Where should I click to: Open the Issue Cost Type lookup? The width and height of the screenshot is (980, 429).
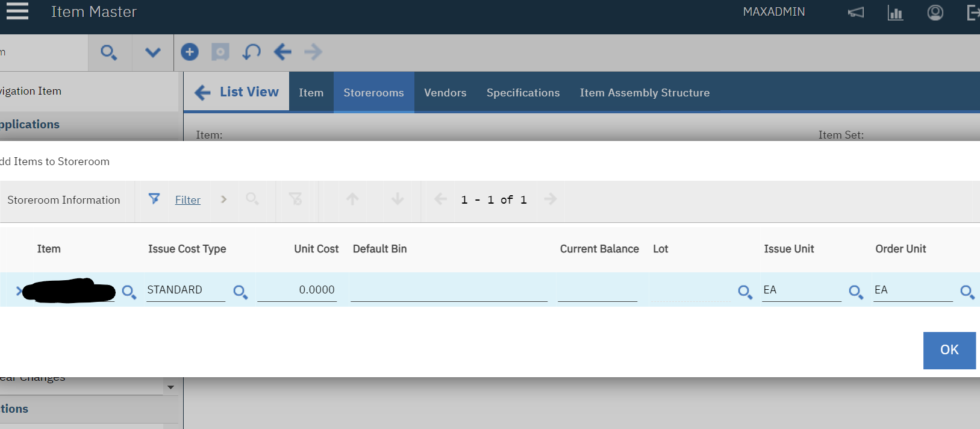click(240, 292)
